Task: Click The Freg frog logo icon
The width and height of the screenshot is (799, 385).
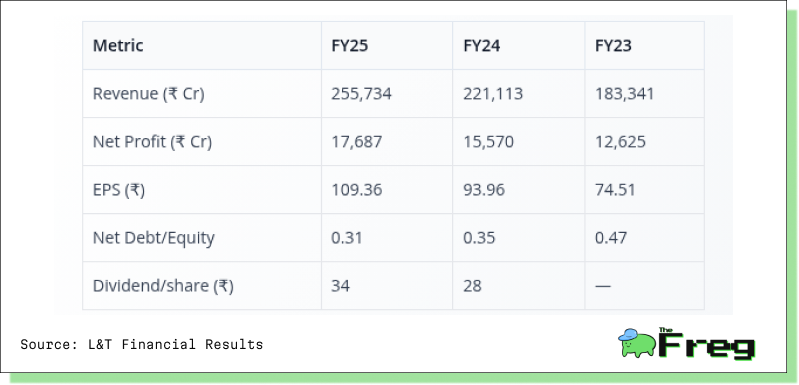Action: 636,342
